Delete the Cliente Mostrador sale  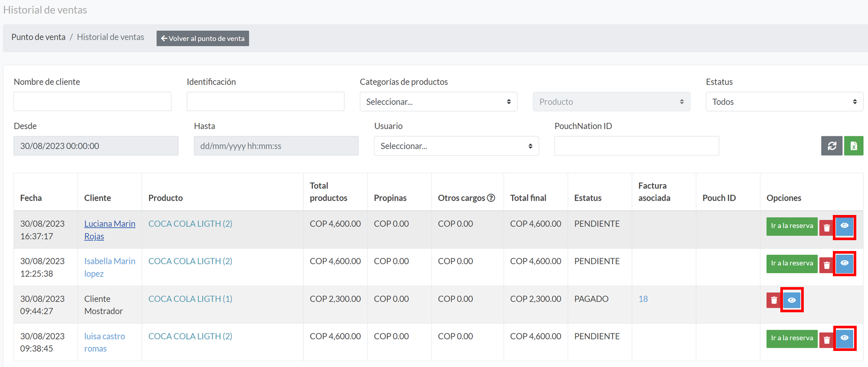(773, 300)
